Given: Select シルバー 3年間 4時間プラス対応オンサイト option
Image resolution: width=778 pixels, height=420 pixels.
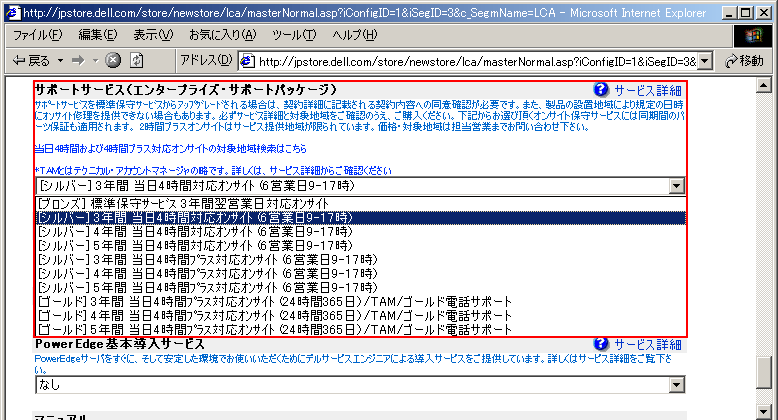Looking at the screenshot, I should coord(361,259).
